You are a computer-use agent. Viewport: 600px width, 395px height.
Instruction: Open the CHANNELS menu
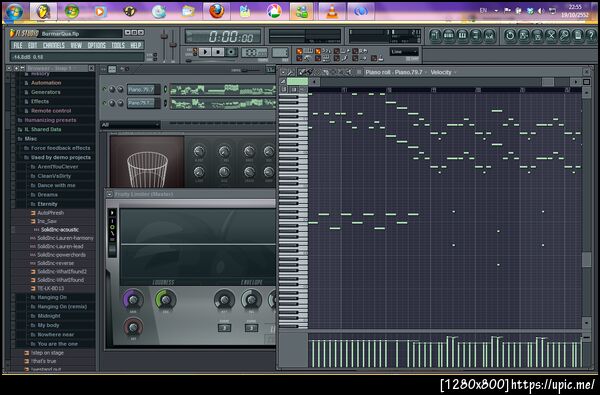[54, 45]
